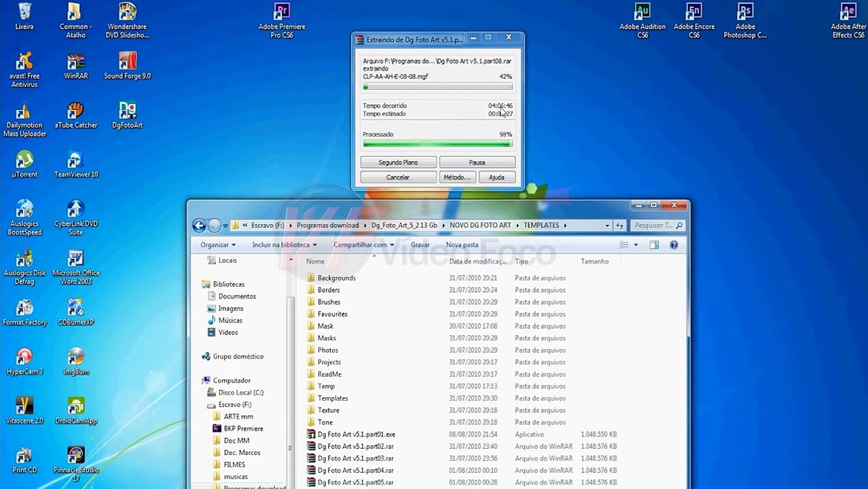Open the view options dropdown arrow
Screen dimensions: 868x489
636,244
